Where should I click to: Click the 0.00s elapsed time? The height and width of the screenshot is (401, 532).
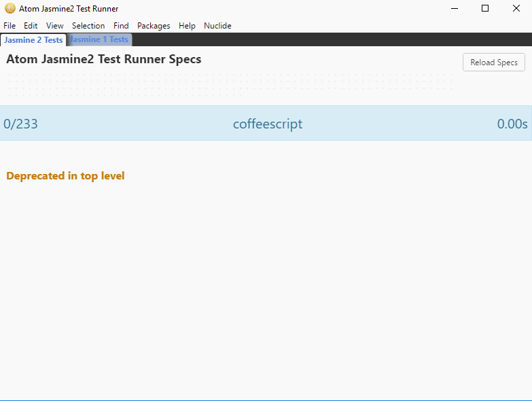512,124
